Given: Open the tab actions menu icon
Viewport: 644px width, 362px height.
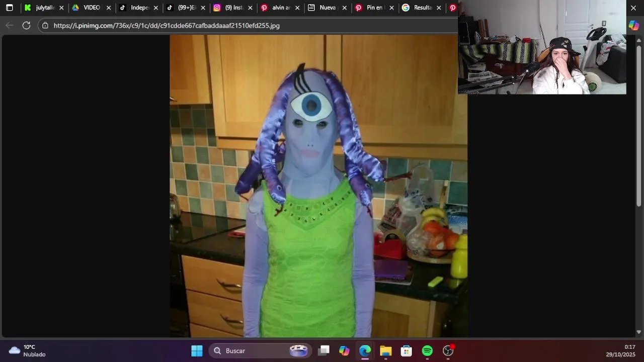Looking at the screenshot, I should pyautogui.click(x=9, y=8).
